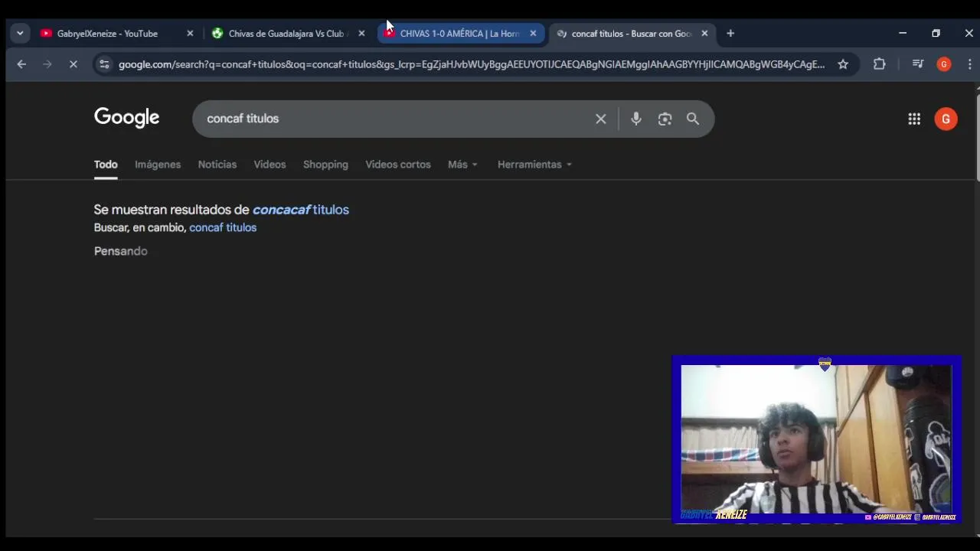Viewport: 980px width, 551px height.
Task: Click the webcam overlay thumbnail
Action: 816,439
